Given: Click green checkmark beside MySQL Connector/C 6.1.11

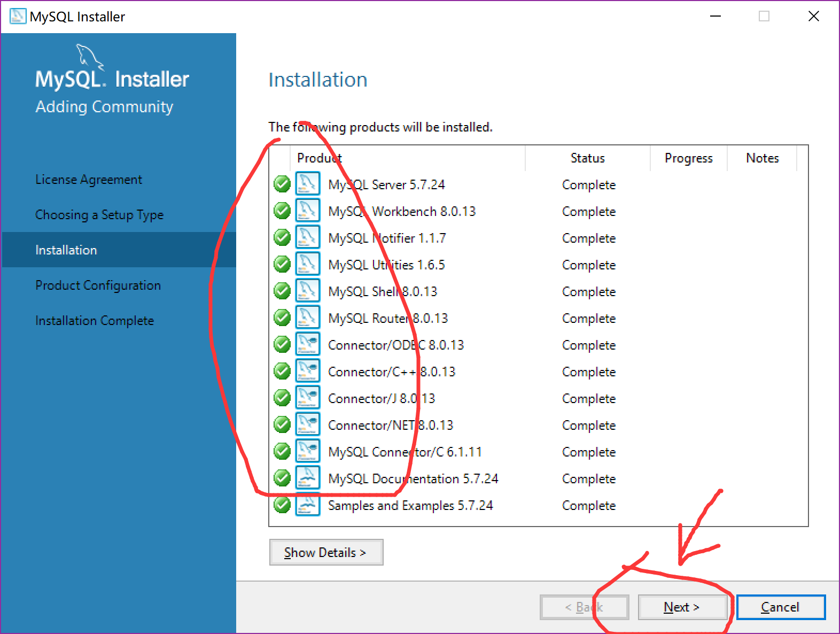Looking at the screenshot, I should click(282, 451).
